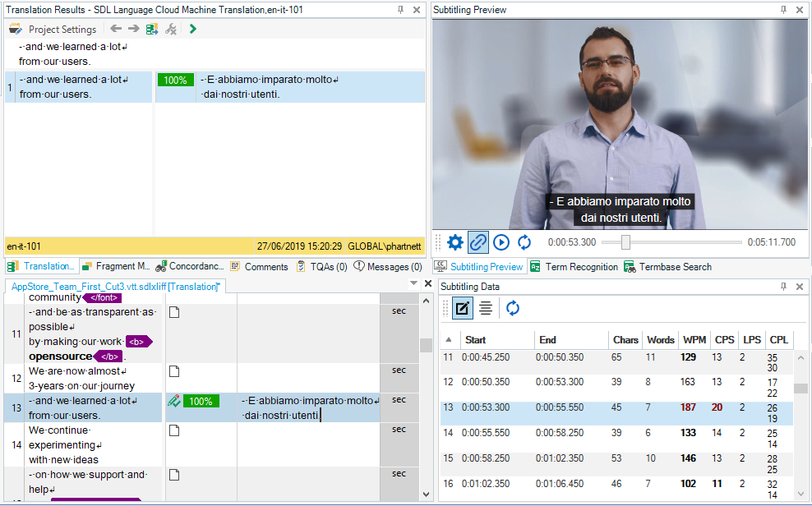Pin the Subtitling Data panel

pyautogui.click(x=783, y=287)
